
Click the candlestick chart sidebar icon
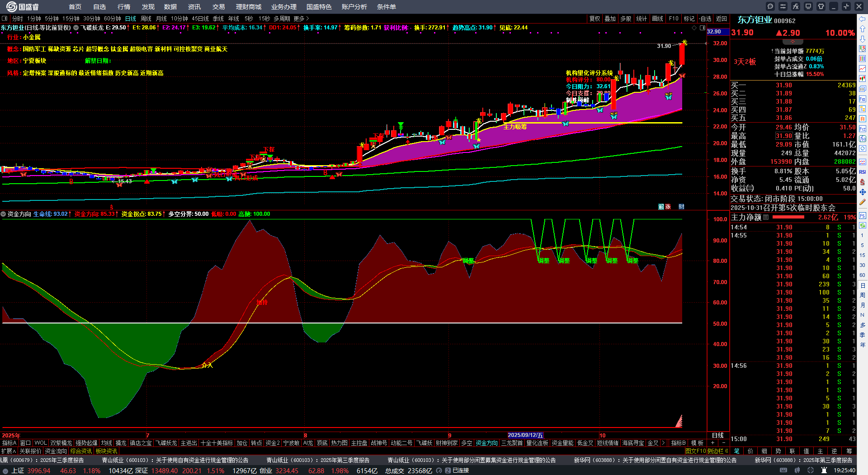[x=863, y=79]
